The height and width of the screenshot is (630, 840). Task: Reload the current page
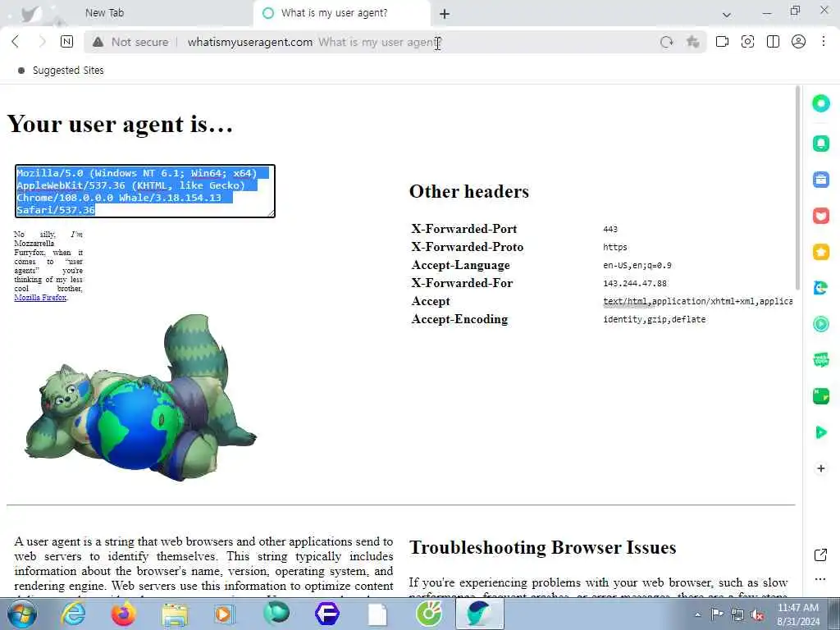coord(666,42)
